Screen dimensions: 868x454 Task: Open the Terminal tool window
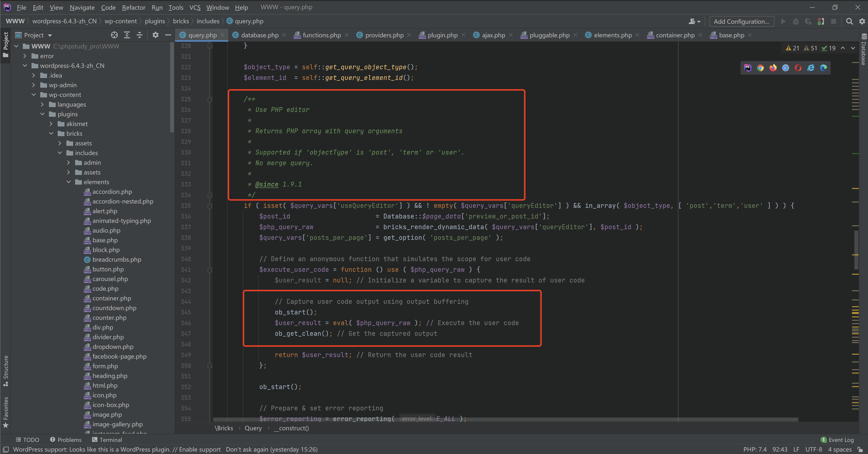107,439
